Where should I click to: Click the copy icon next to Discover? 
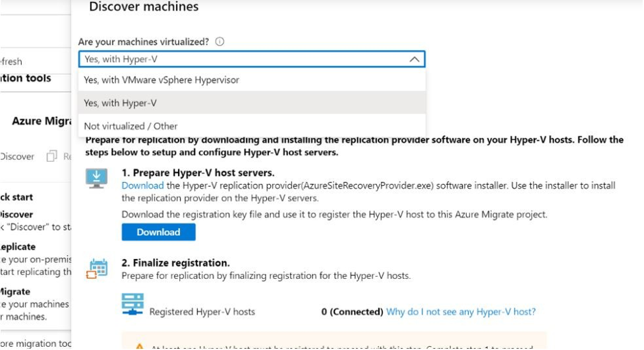pos(52,156)
